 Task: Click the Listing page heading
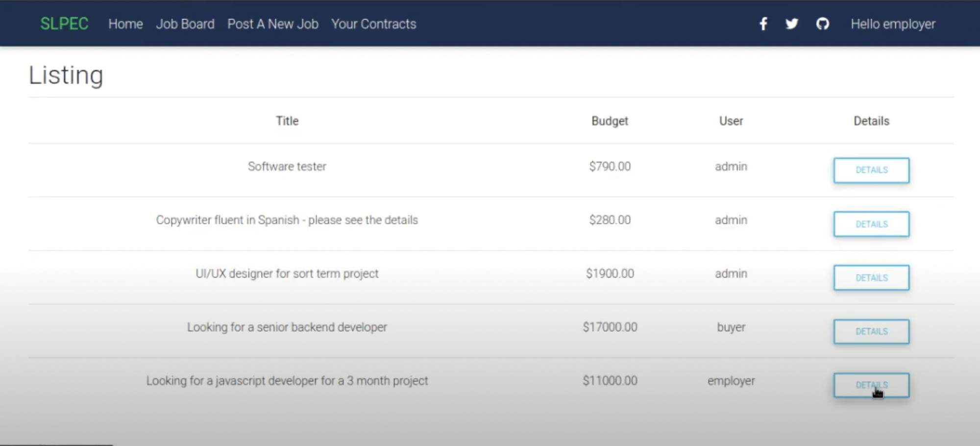(x=66, y=75)
